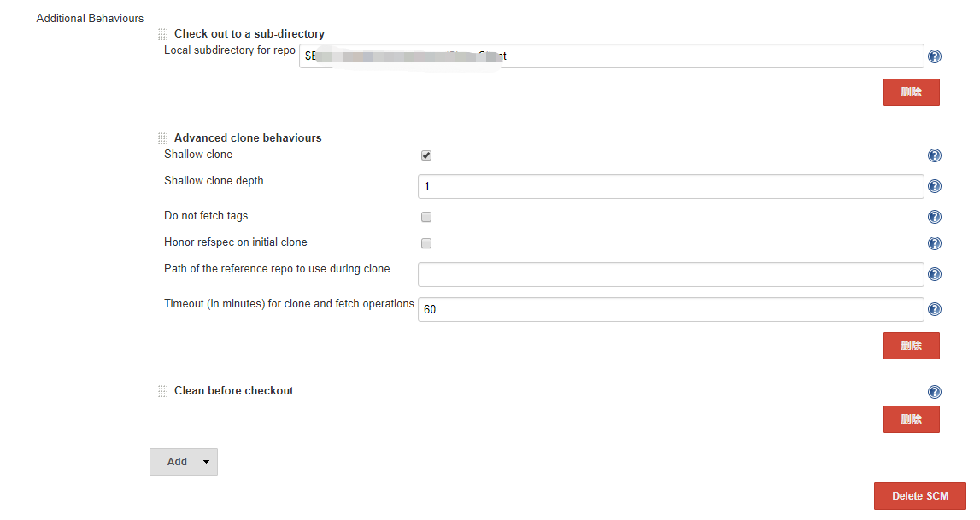Screen dimensions: 980x520
Task: Open the Add behaviours dropdown
Action: [184, 462]
